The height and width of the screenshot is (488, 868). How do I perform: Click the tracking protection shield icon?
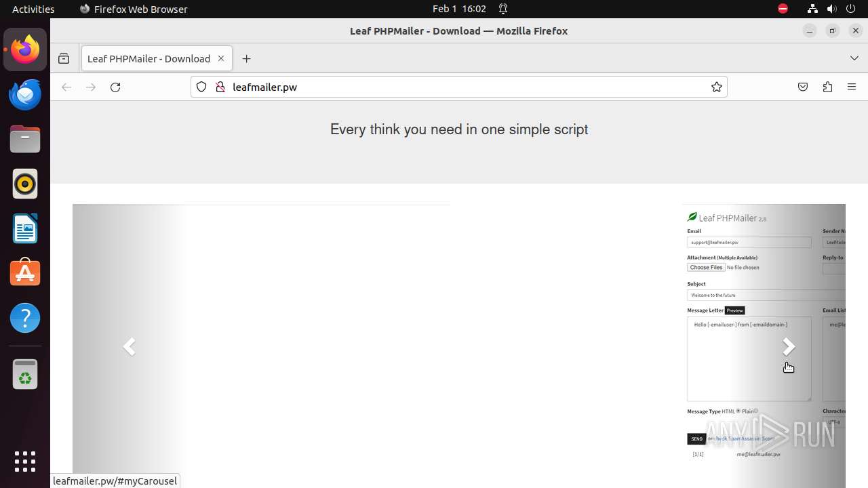pyautogui.click(x=201, y=87)
